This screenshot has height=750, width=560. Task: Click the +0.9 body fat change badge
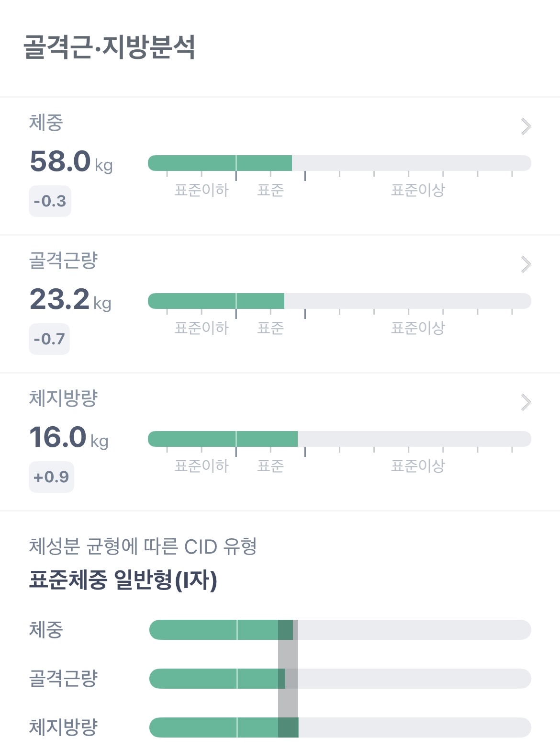[51, 477]
